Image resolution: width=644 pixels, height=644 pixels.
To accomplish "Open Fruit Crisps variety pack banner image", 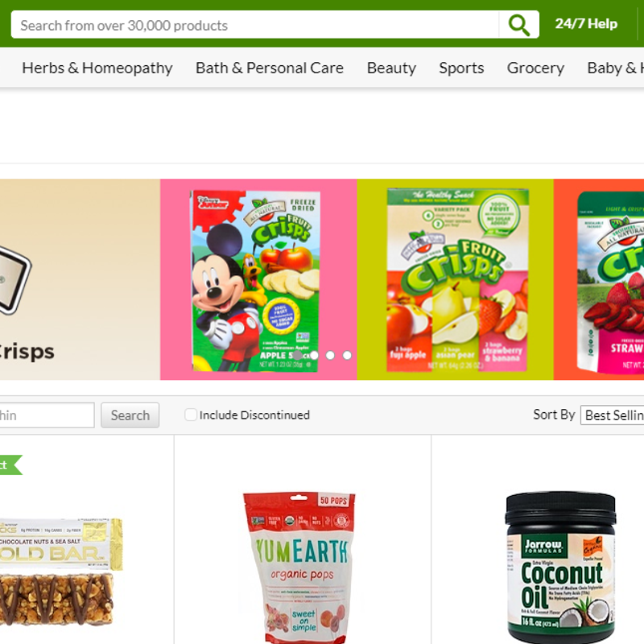I will [455, 279].
